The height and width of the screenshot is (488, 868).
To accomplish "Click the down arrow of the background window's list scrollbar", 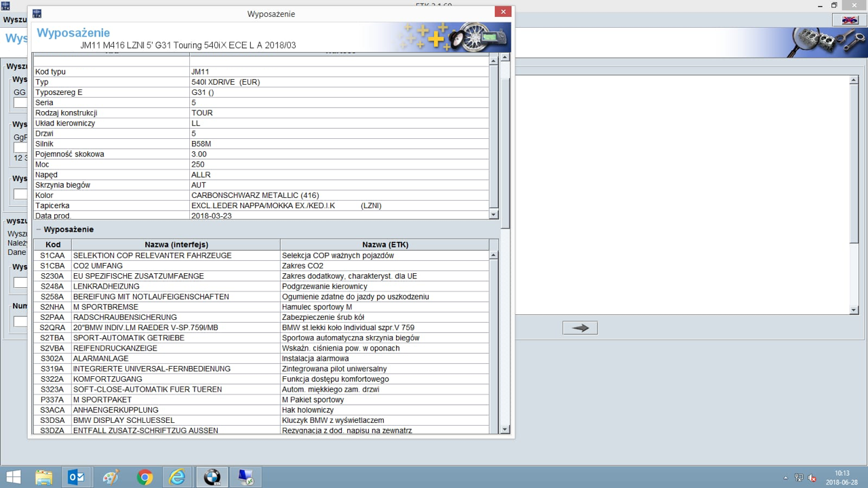I will [x=854, y=310].
